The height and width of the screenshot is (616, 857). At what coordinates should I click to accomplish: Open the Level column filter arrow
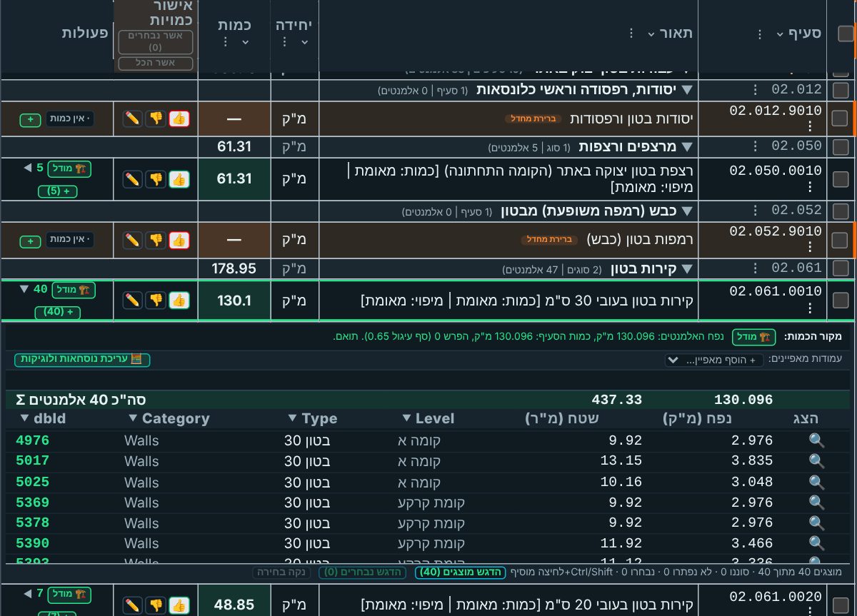(407, 418)
